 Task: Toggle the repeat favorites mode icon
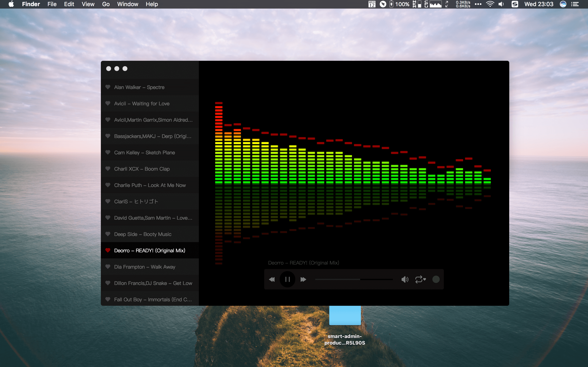pos(420,279)
